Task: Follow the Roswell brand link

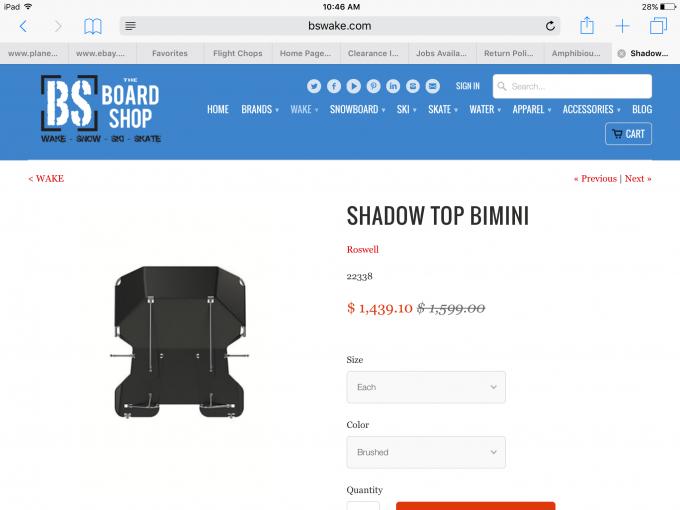Action: click(x=363, y=249)
